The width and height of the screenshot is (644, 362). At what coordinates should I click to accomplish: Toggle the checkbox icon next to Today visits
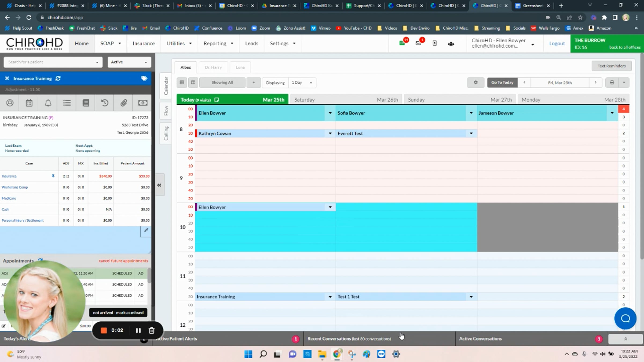click(217, 100)
